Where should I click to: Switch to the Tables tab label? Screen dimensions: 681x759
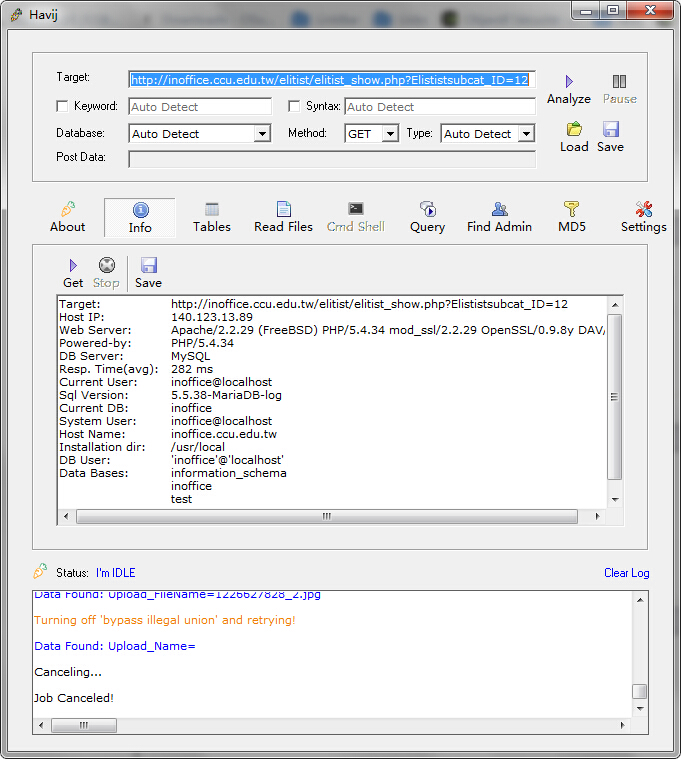(x=212, y=227)
